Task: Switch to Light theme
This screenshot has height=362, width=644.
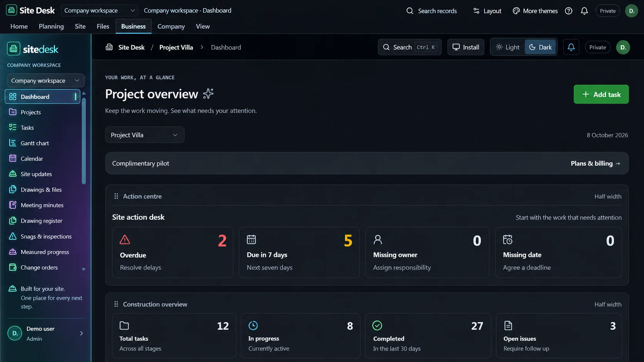Action: tap(508, 47)
